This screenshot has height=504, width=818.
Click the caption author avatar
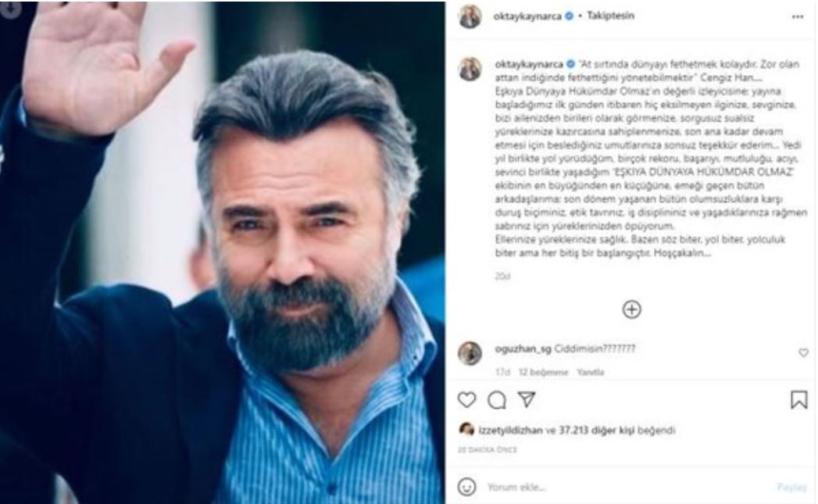click(470, 69)
